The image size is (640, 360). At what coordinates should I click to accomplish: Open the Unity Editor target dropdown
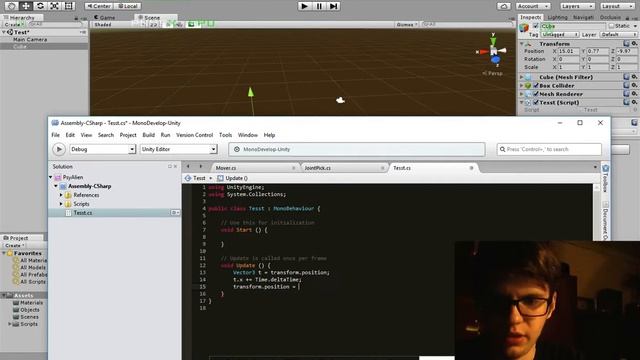(178, 149)
